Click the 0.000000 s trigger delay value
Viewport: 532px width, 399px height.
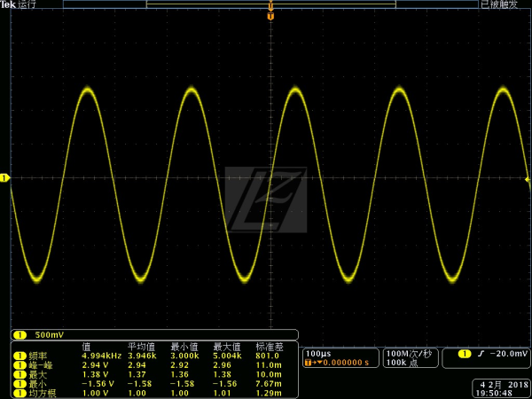tap(346, 363)
